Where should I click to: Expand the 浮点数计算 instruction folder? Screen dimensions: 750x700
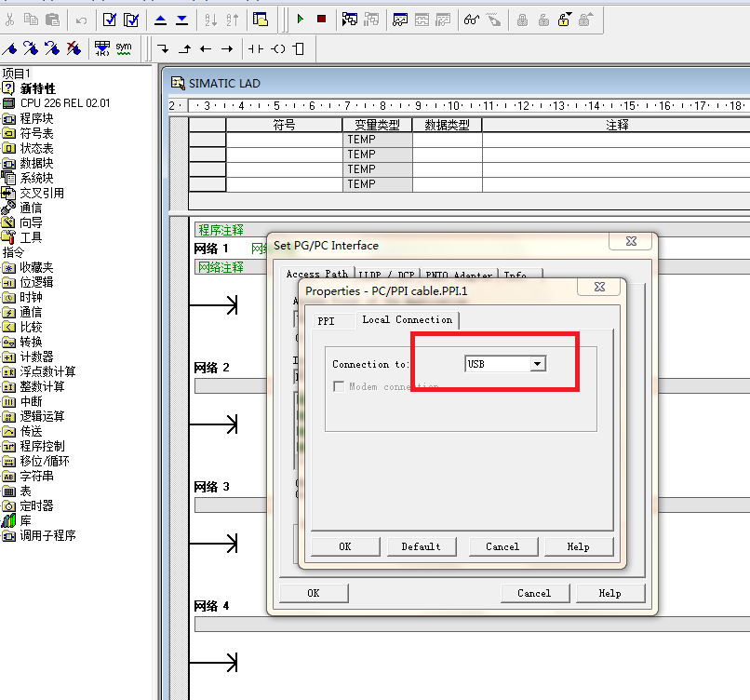(x=47, y=371)
